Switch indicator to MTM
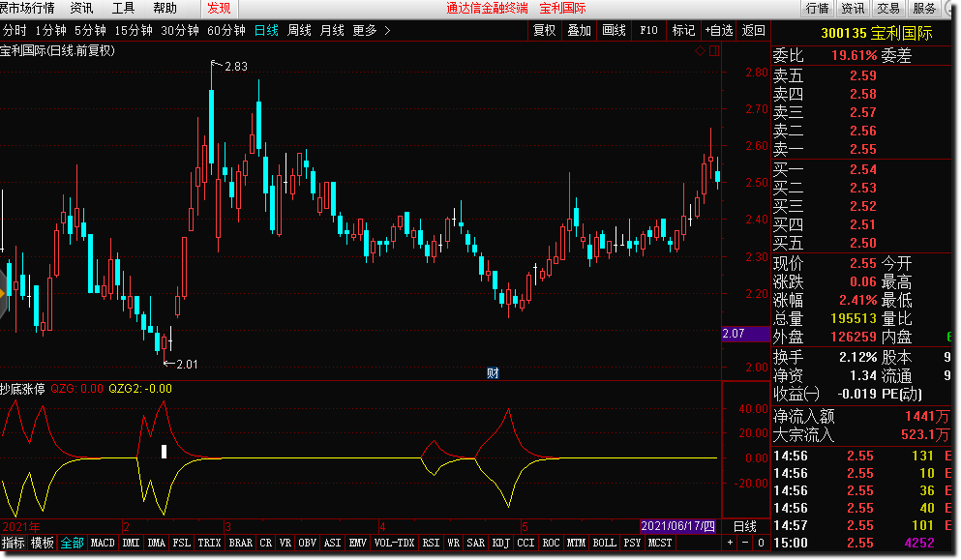The image size is (961, 560). click(x=576, y=543)
